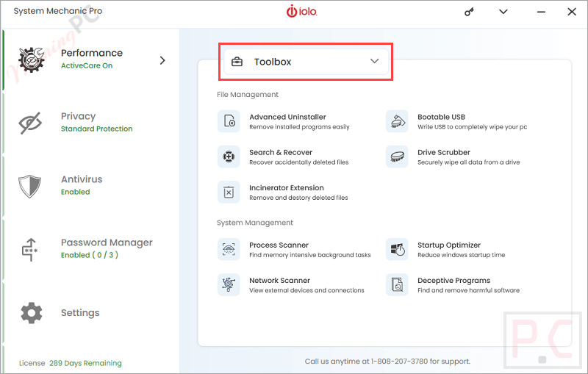
Task: Click 'Find memory intensive background tasks' text
Action: tap(310, 255)
